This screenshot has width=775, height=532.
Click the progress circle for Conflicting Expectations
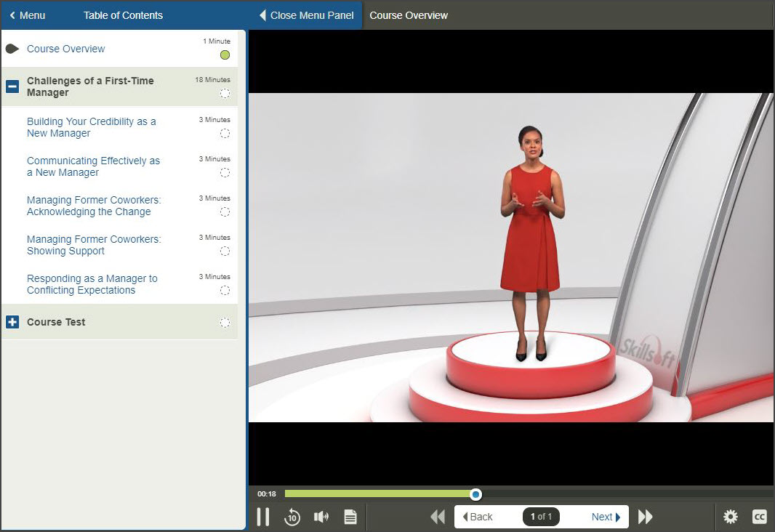click(x=225, y=291)
